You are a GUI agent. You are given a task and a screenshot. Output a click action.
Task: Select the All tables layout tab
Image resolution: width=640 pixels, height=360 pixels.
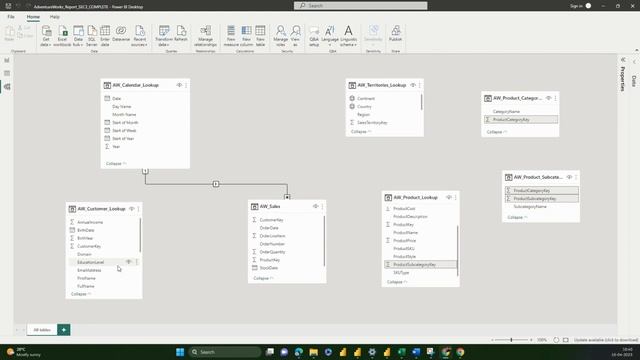click(42, 330)
